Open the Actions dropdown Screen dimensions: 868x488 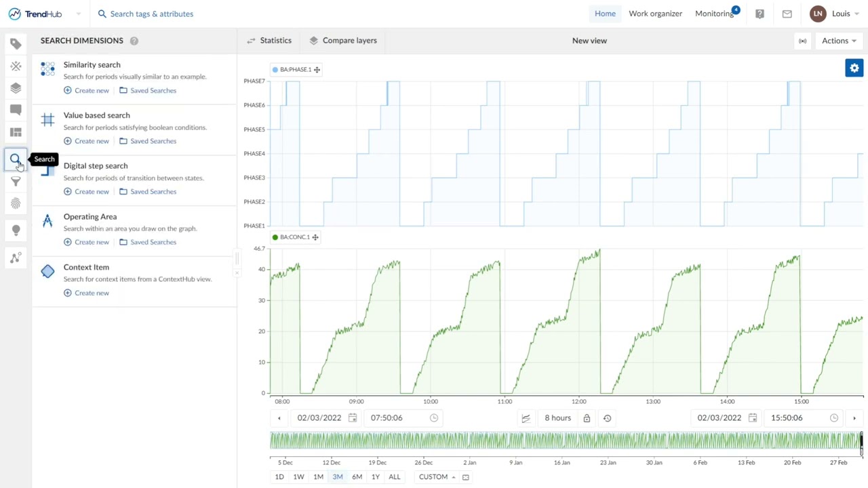pos(839,41)
